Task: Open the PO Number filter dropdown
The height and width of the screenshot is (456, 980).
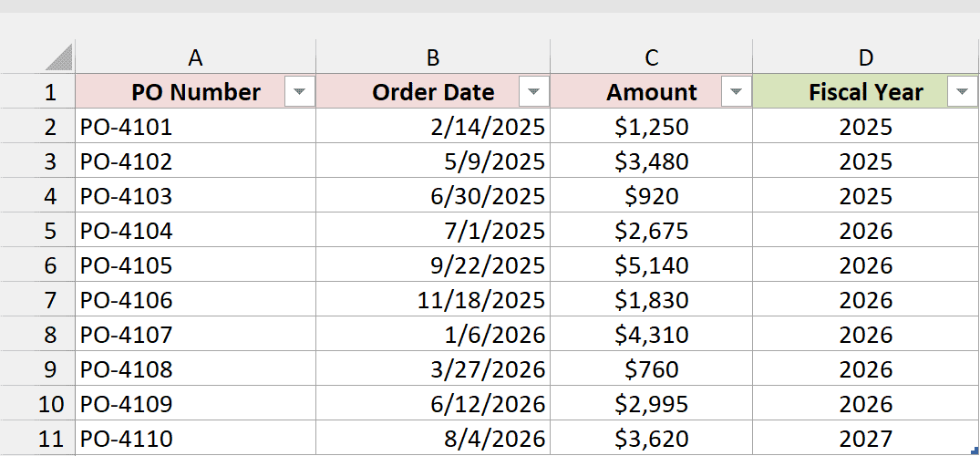Action: coord(300,92)
